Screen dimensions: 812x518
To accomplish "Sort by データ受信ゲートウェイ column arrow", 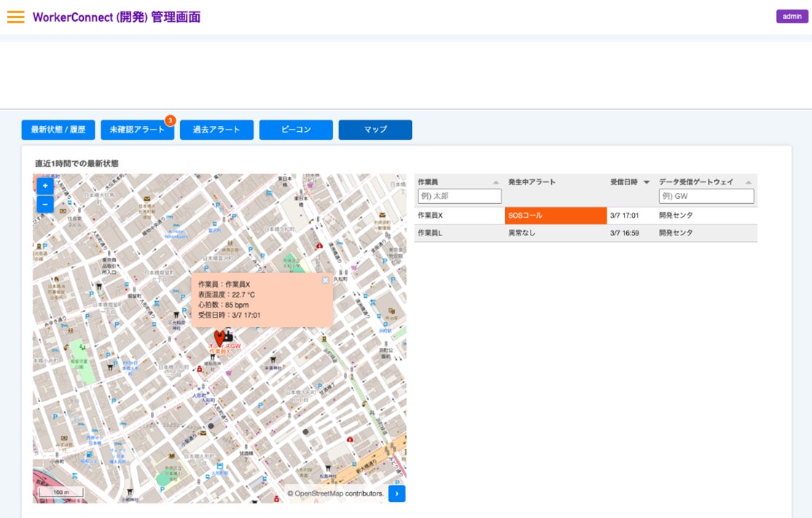I will pos(749,182).
